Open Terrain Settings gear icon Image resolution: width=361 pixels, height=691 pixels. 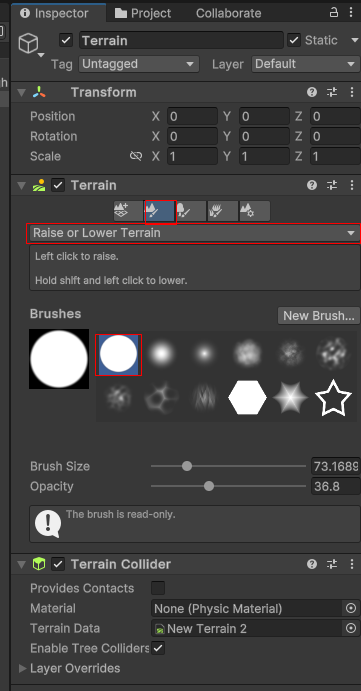pyautogui.click(x=254, y=211)
